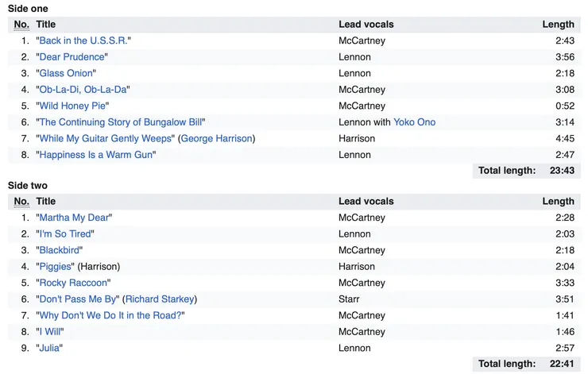This screenshot has height=374, width=588.
Task: Click the Side one "No." abbreviation header
Action: pyautogui.click(x=21, y=25)
